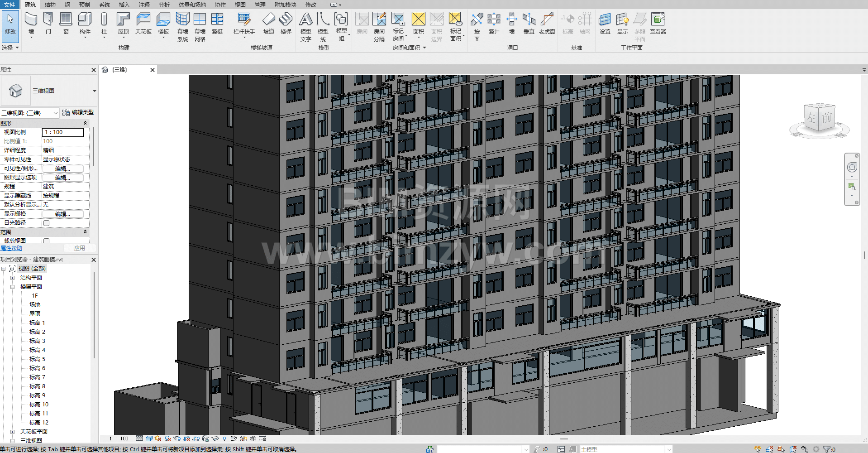This screenshot has height=453, width=868.
Task: Open floor plan 标高 5
Action: click(x=37, y=359)
